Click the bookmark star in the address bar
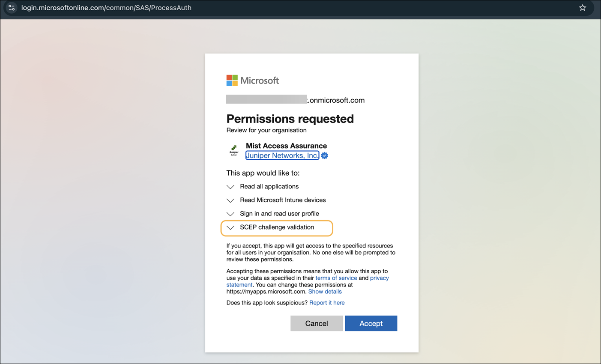 coord(582,7)
